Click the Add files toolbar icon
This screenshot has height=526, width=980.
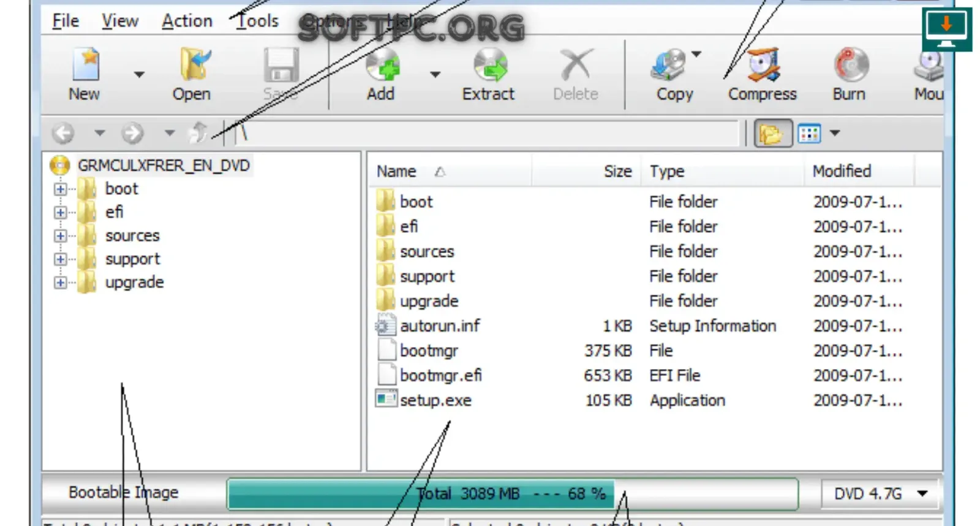pyautogui.click(x=382, y=65)
